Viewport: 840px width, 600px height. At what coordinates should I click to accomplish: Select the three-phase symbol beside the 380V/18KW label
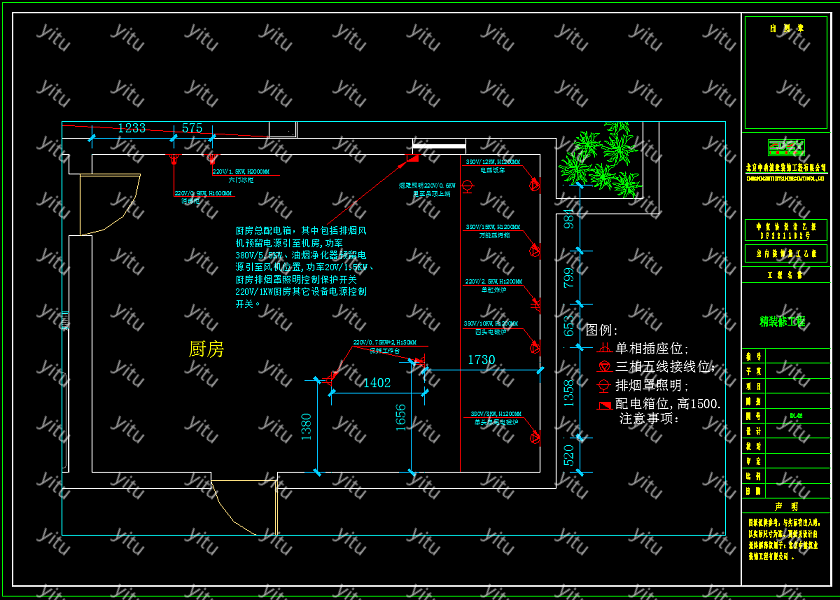tap(535, 250)
